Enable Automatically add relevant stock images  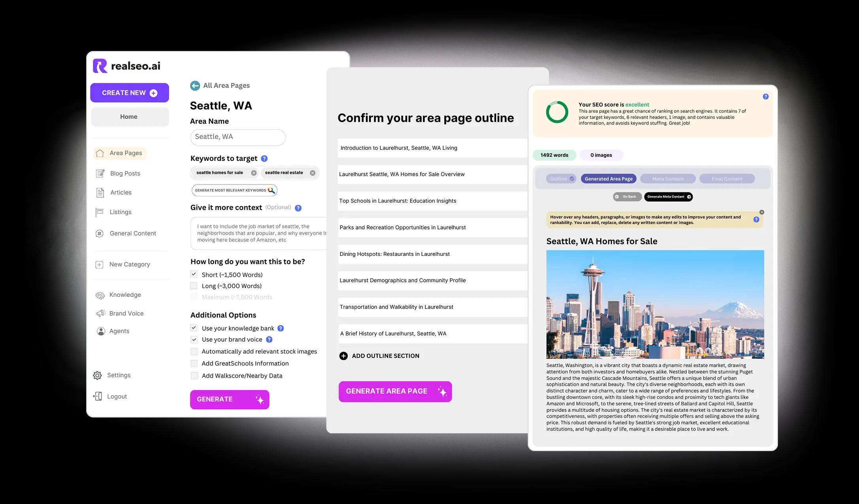click(x=194, y=351)
